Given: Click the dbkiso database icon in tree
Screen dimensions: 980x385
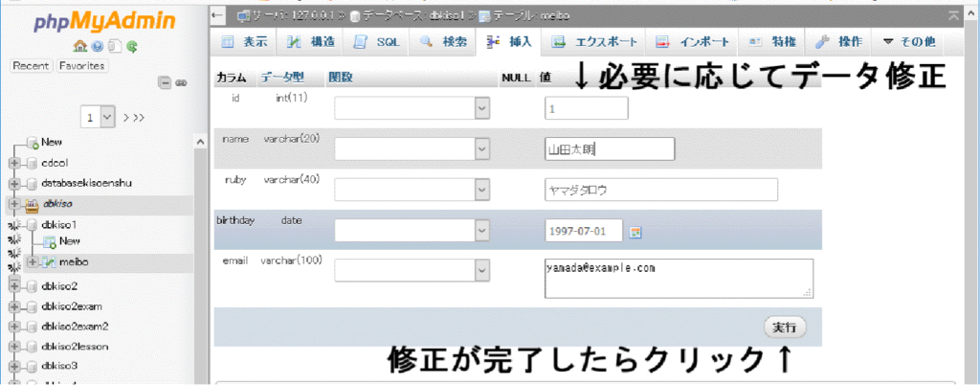Looking at the screenshot, I should 32,204.
